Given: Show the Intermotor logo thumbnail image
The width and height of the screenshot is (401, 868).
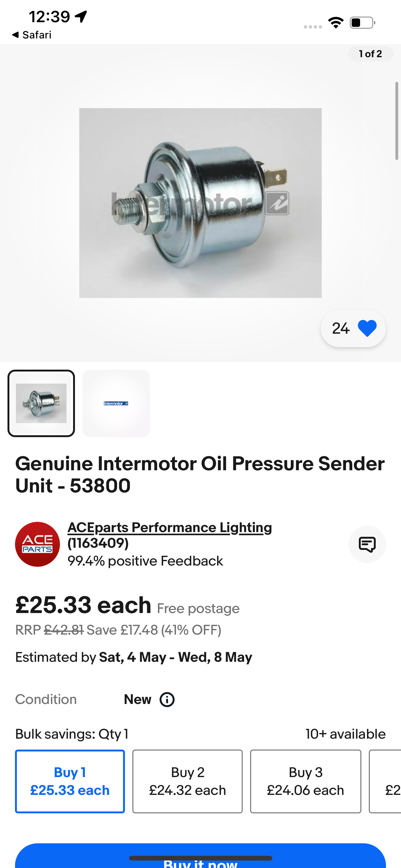Looking at the screenshot, I should (x=116, y=403).
